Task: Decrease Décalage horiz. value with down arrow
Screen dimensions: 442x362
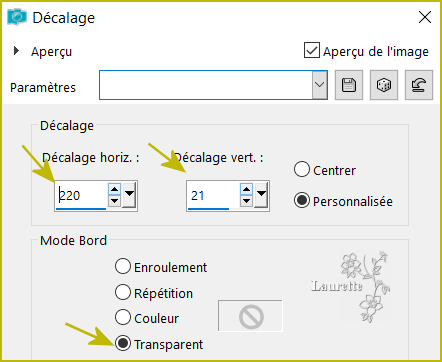Action: pos(114,201)
